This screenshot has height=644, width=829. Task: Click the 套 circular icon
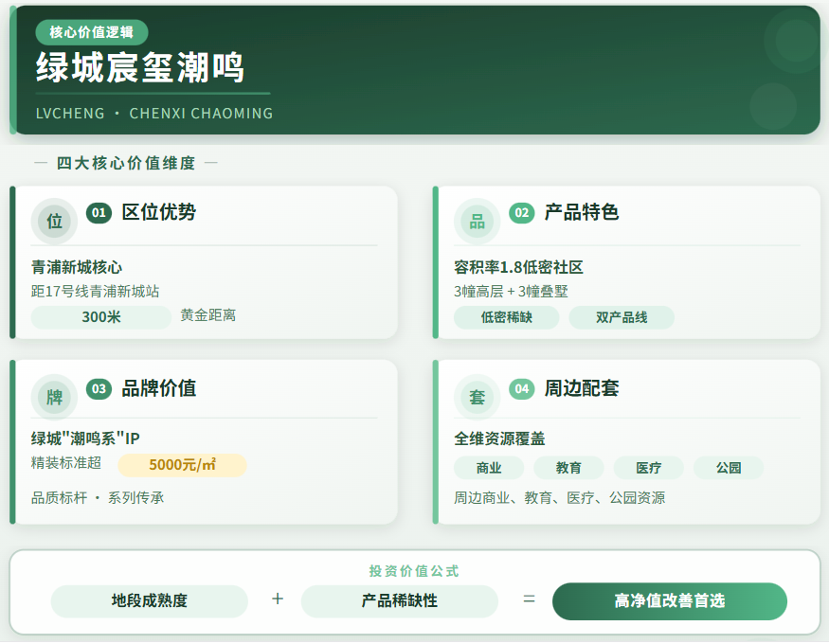tap(477, 397)
